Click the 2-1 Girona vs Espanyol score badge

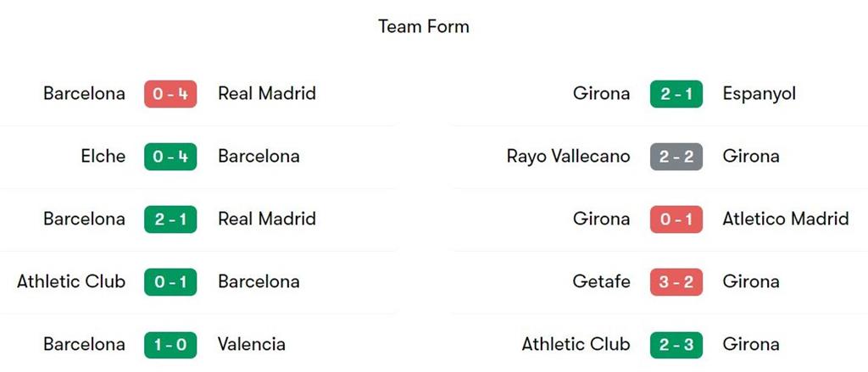[x=676, y=94]
